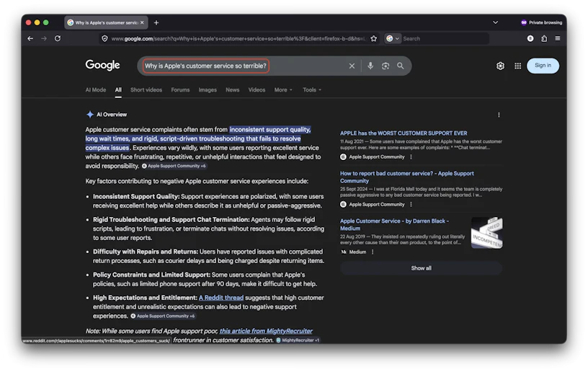588x372 pixels.
Task: Switch to the Images tab
Action: tap(208, 90)
